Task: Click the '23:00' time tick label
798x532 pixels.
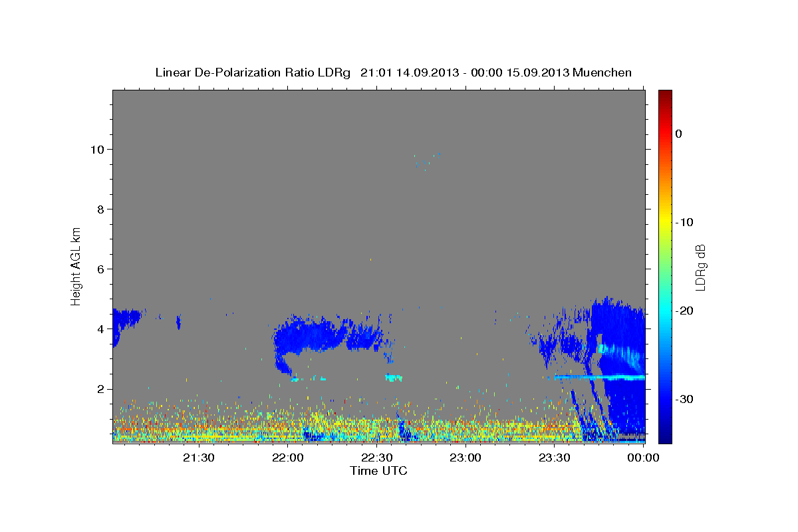Action: (x=465, y=458)
